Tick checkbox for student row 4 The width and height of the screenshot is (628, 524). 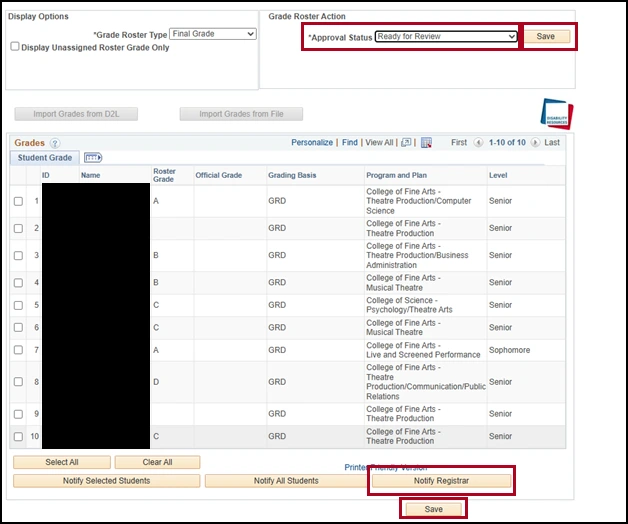pyautogui.click(x=18, y=283)
